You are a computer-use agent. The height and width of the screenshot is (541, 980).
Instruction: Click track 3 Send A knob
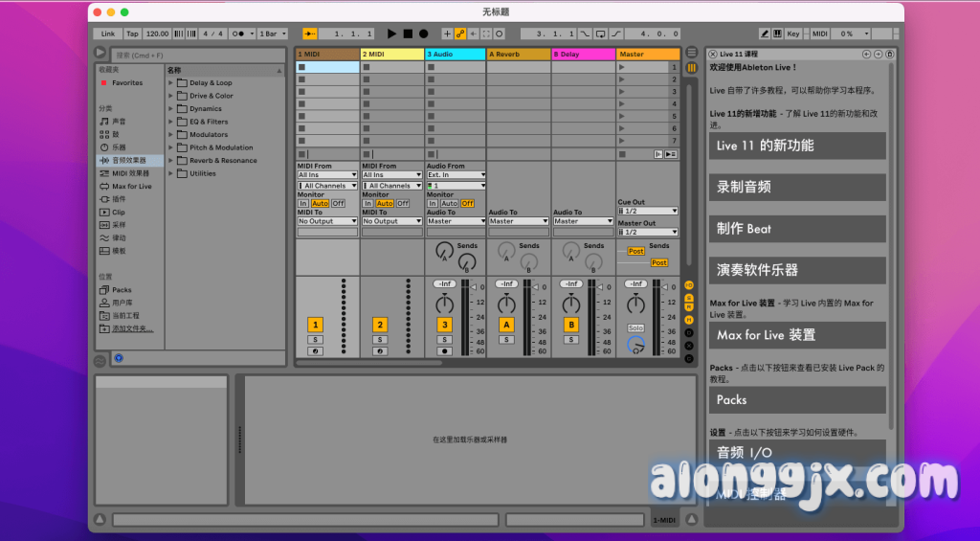[x=444, y=250]
